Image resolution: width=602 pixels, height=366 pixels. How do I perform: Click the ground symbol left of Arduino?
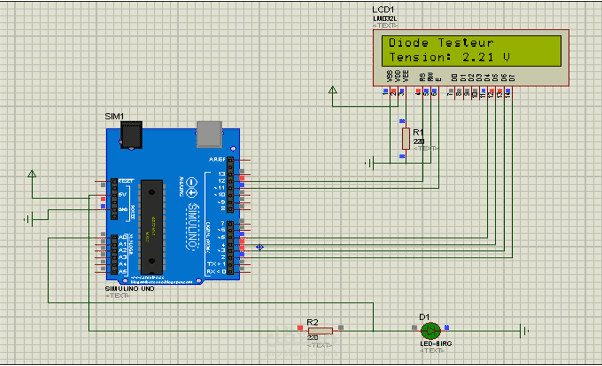tap(28, 220)
